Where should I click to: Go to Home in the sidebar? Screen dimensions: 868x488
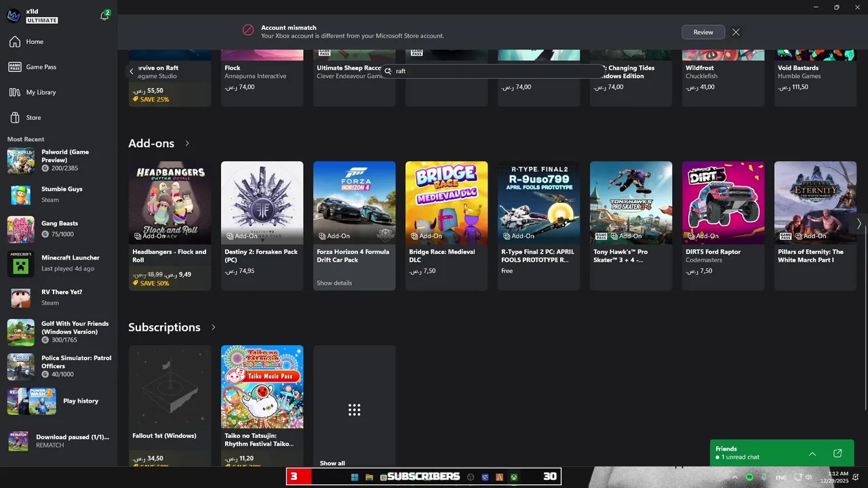click(x=58, y=42)
